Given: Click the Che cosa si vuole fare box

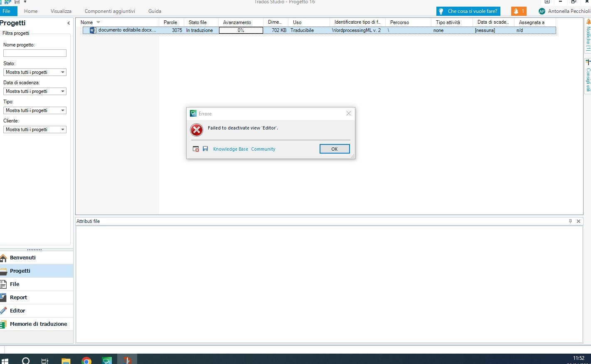Looking at the screenshot, I should tap(468, 11).
